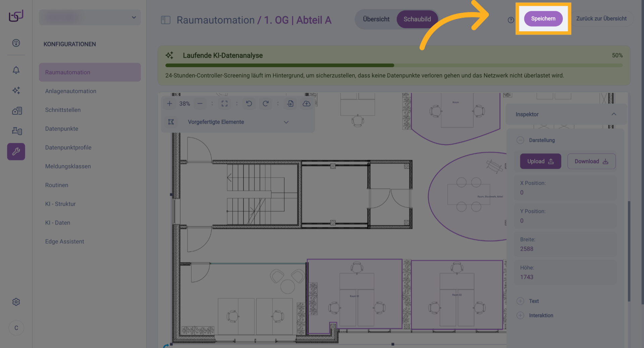644x348 pixels.
Task: Switch to Übersicht view
Action: pyautogui.click(x=376, y=19)
